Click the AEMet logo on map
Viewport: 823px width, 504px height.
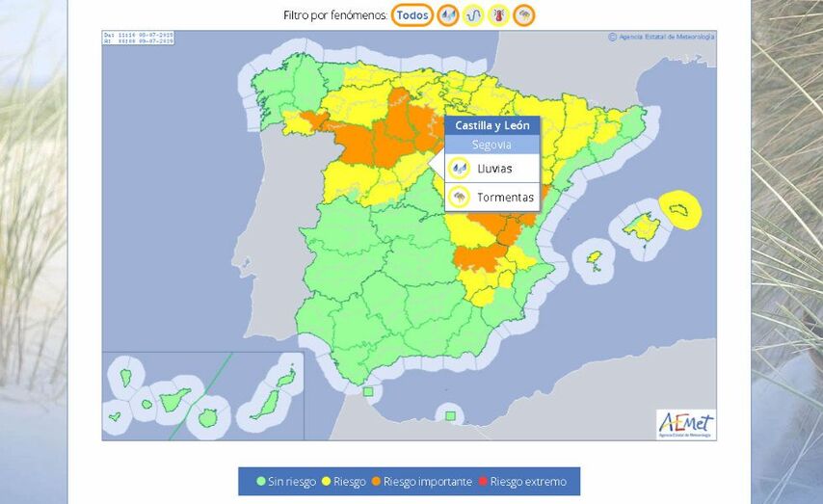(x=685, y=424)
